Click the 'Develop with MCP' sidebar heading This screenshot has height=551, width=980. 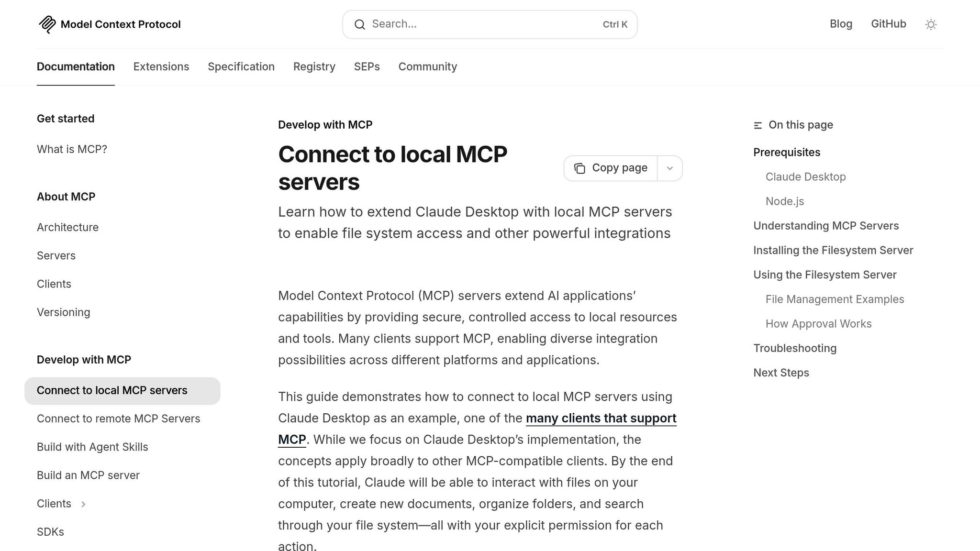coord(84,360)
